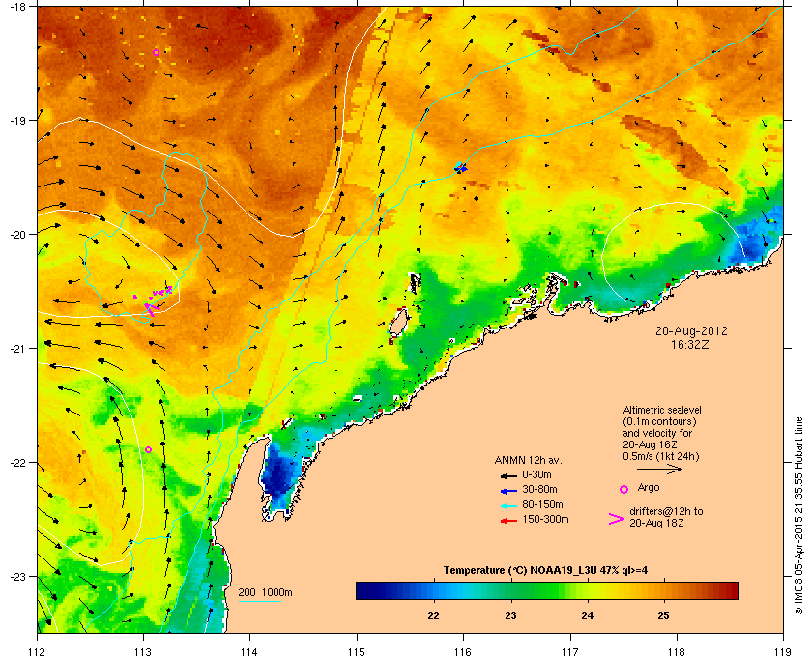
Task: Click the '16:32Z' time label
Action: [x=690, y=344]
